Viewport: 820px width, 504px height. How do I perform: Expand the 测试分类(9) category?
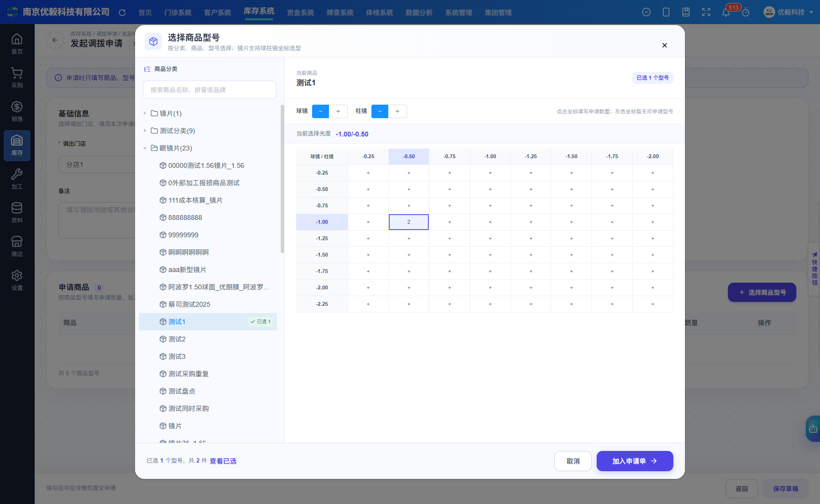coord(145,131)
